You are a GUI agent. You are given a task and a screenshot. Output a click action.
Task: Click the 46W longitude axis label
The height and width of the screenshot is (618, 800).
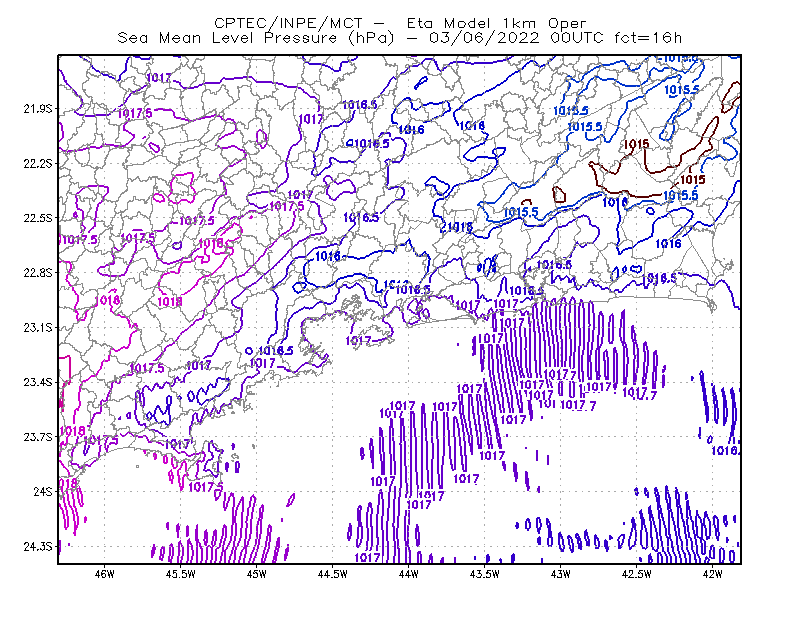(105, 574)
